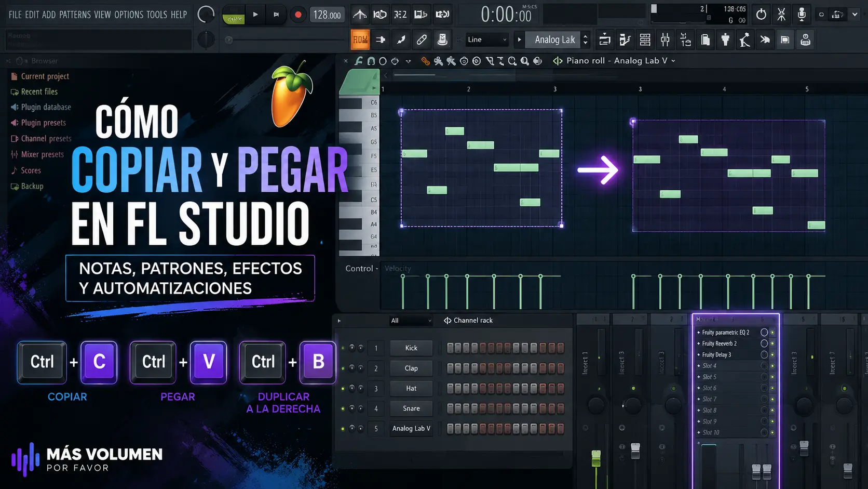Expand the channel rack menu arrow
The height and width of the screenshot is (489, 868).
point(339,321)
